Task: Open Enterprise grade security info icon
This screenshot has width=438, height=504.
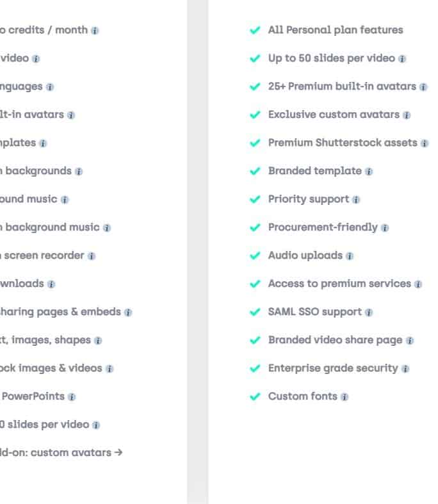Action: 405,369
